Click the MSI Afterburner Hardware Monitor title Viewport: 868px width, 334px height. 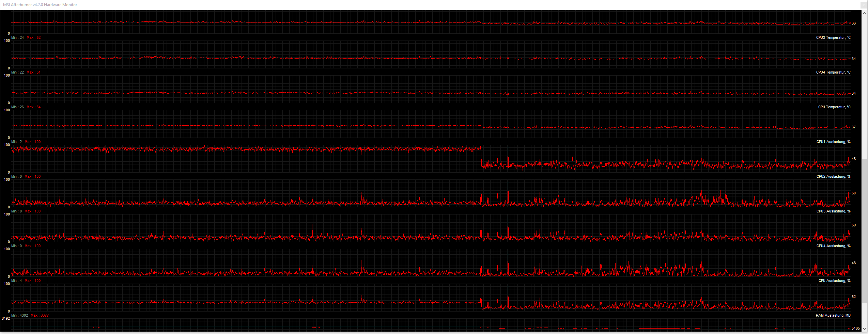(40, 5)
